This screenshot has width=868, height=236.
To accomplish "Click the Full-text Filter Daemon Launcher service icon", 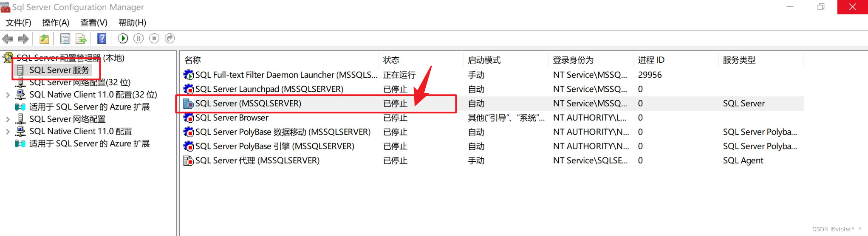I will (x=188, y=75).
